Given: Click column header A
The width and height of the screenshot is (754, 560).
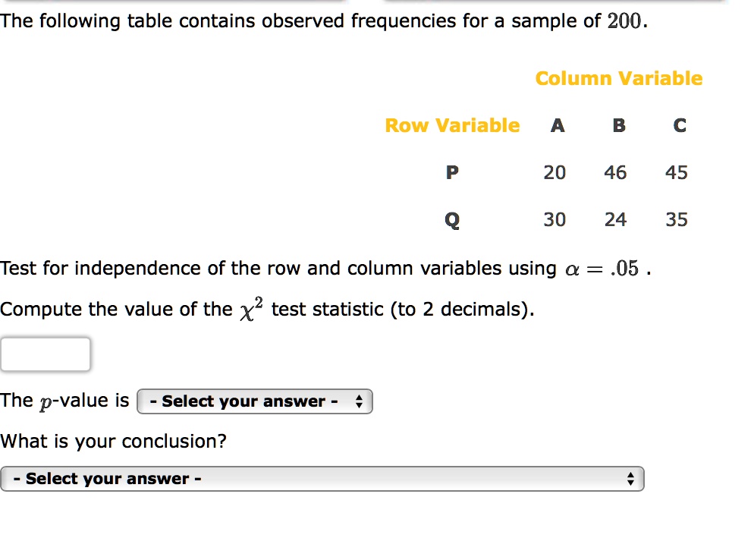Looking at the screenshot, I should 558,125.
